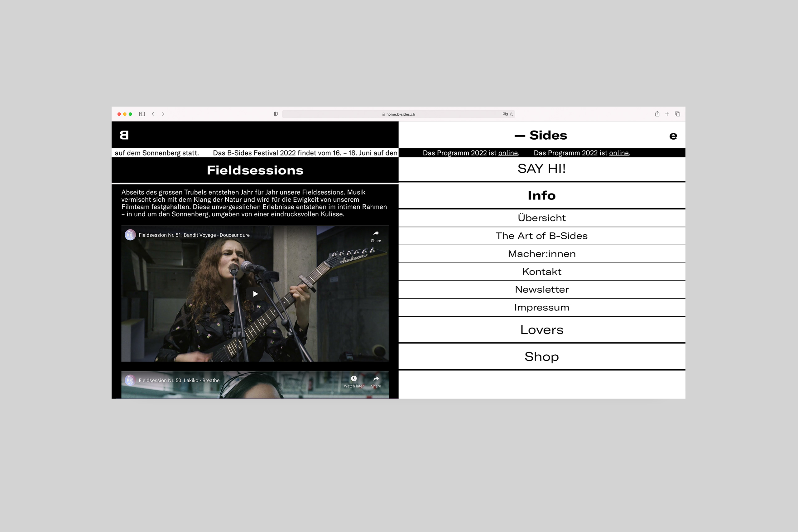Play the Bandit Voyage Fieldsession video

(255, 294)
